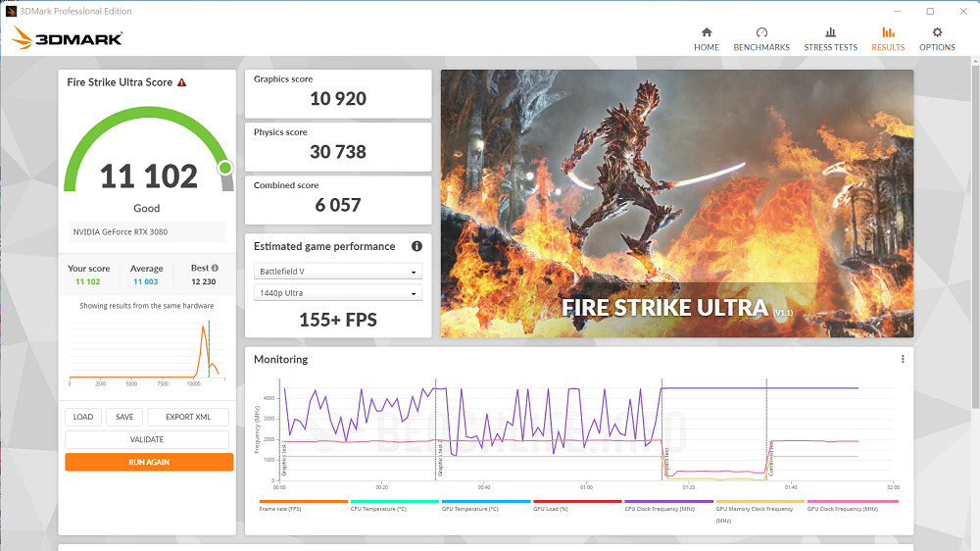Click the score distribution histogram chart
980x551 pixels.
147,352
